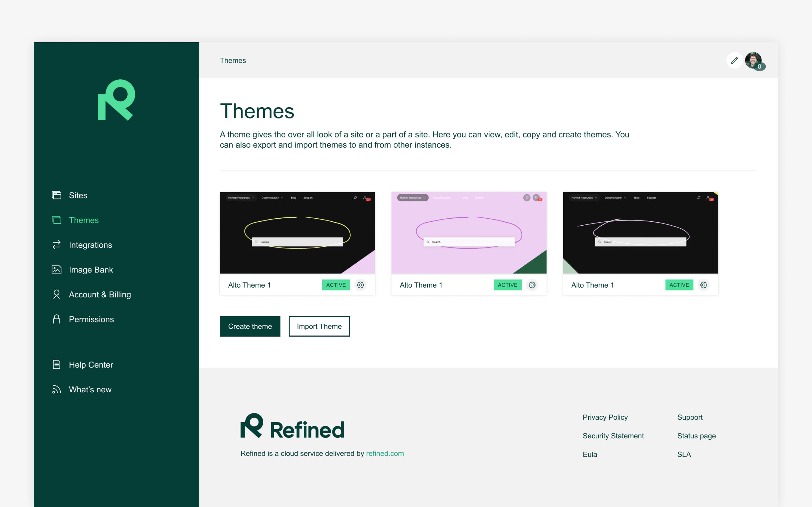Click the Image Bank icon
Viewport: 812px width, 507px height.
(56, 269)
